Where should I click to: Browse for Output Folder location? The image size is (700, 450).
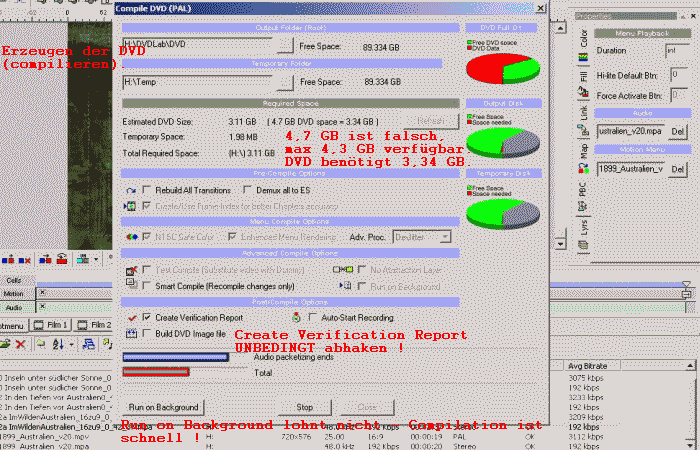285,45
